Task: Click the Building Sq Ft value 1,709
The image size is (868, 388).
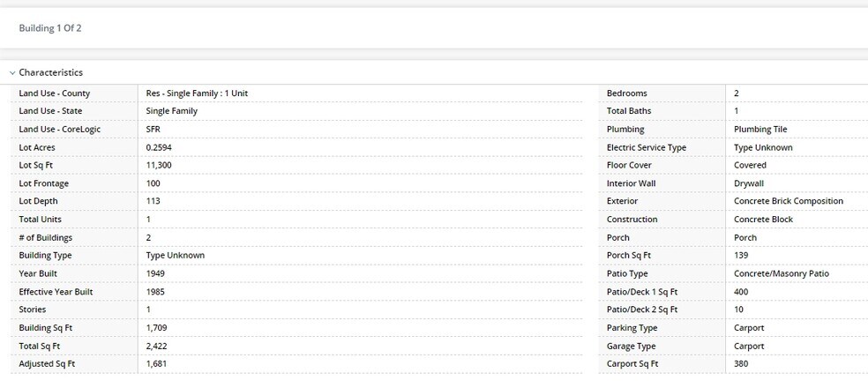Action: 157,328
